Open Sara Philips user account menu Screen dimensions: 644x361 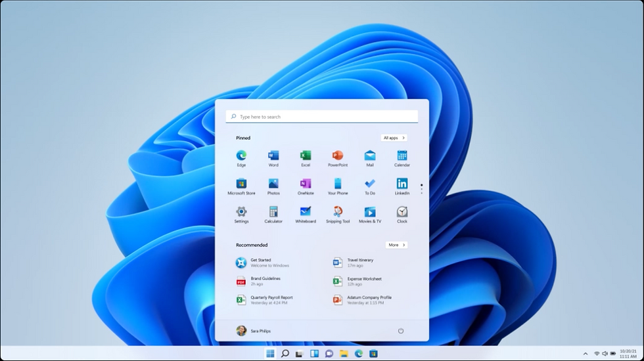coord(254,331)
